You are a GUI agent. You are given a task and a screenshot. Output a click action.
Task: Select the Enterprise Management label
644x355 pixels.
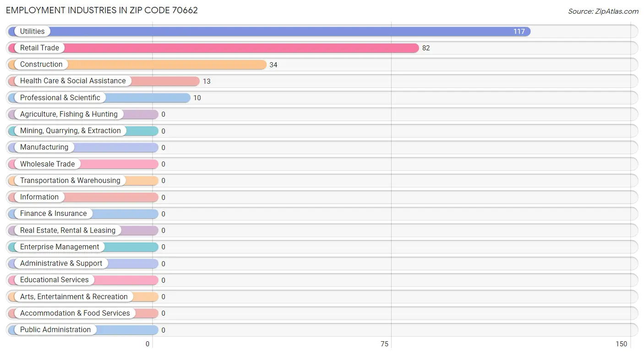[x=60, y=247]
